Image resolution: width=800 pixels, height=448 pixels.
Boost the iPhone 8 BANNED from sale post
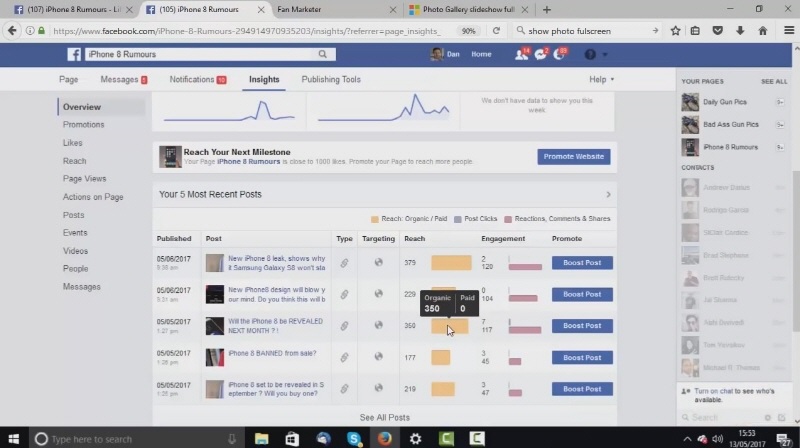pyautogui.click(x=582, y=358)
